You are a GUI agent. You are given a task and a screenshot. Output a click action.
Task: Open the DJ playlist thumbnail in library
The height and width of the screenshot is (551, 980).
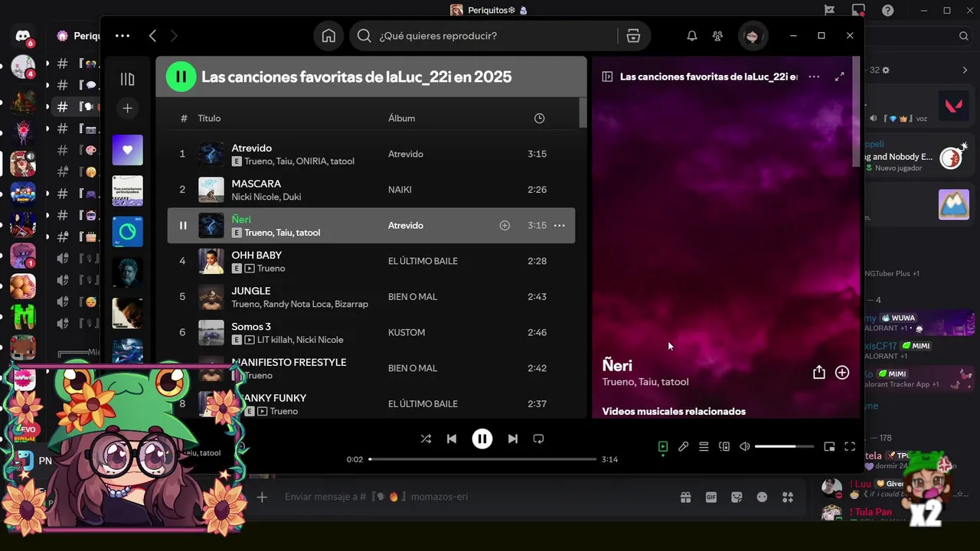127,231
